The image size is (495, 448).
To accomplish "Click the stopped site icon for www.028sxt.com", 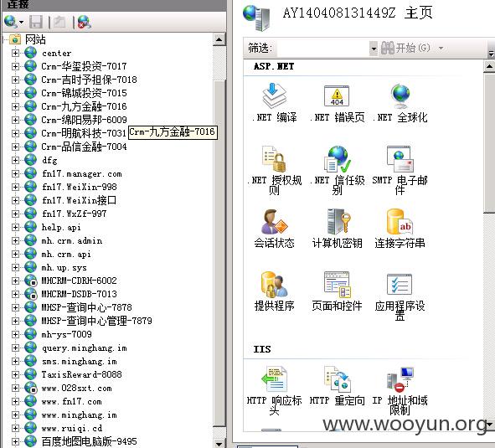I will [31, 388].
